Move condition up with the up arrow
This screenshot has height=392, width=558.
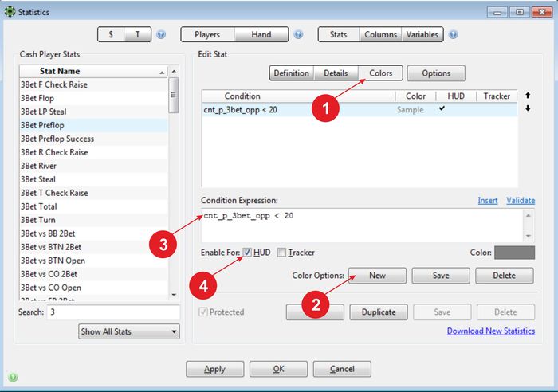(x=528, y=96)
